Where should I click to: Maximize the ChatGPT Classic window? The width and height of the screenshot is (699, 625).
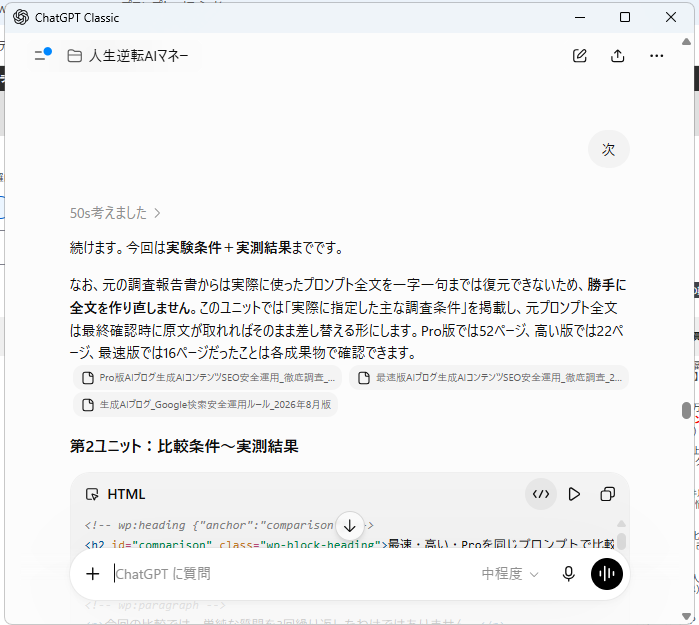tap(625, 17)
